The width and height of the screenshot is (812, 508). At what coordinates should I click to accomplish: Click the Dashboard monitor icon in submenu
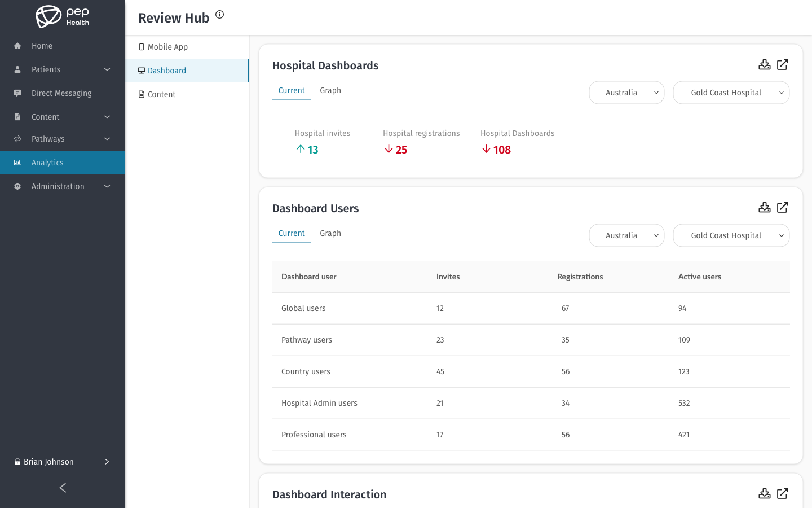tap(142, 71)
